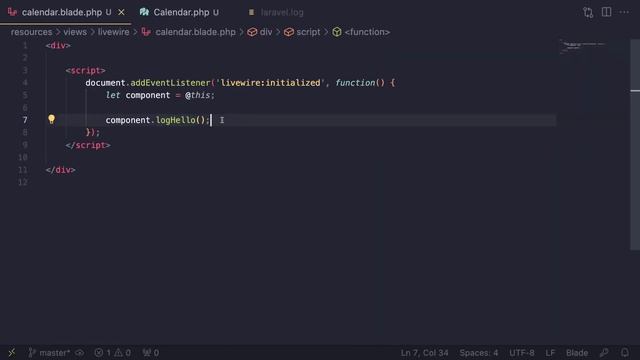Select views in the breadcrumb

[x=75, y=32]
